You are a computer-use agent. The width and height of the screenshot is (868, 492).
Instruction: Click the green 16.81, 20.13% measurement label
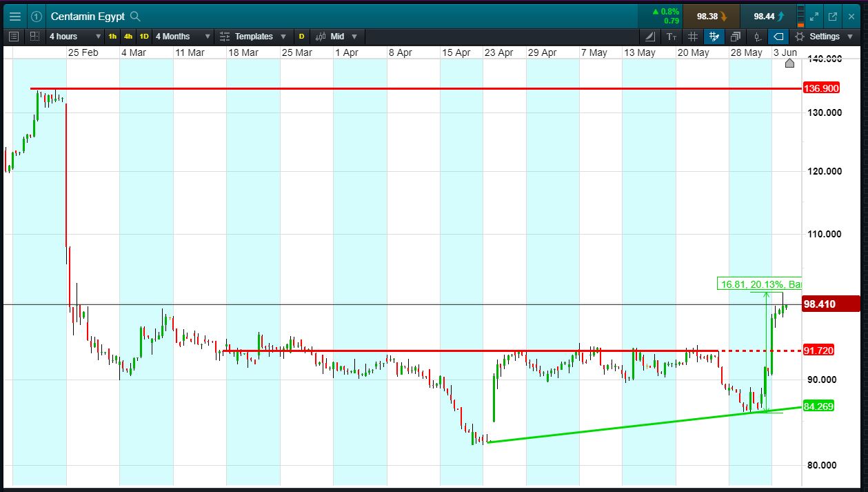(759, 284)
